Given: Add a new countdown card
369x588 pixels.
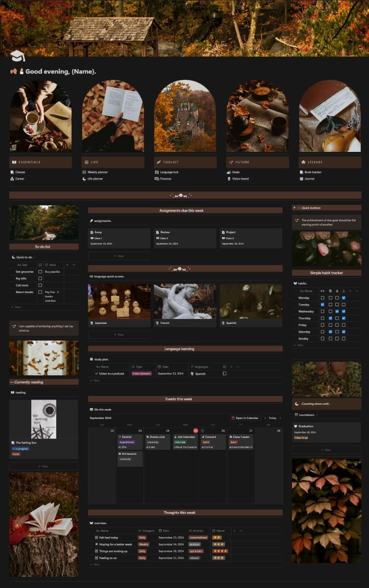Looking at the screenshot, I should tap(326, 450).
